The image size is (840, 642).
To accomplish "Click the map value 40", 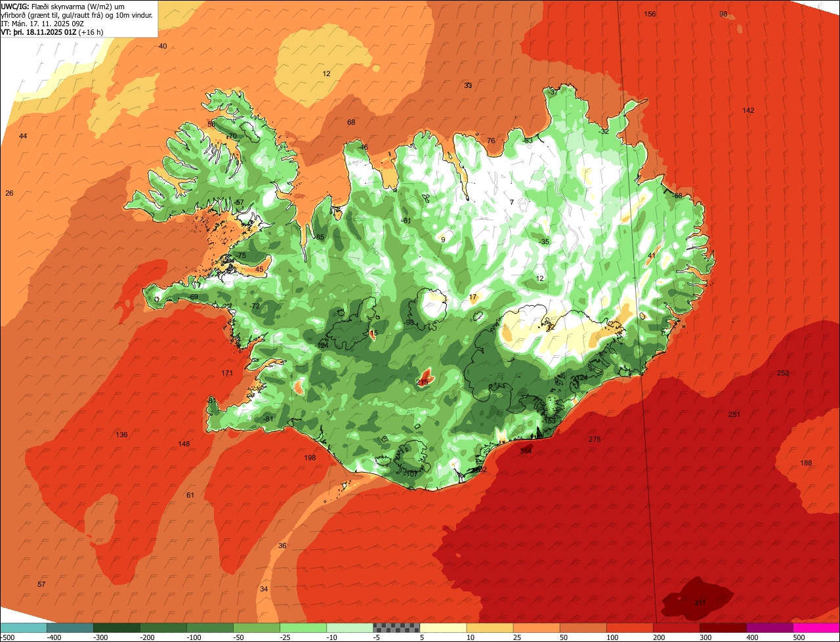I will pyautogui.click(x=163, y=46).
